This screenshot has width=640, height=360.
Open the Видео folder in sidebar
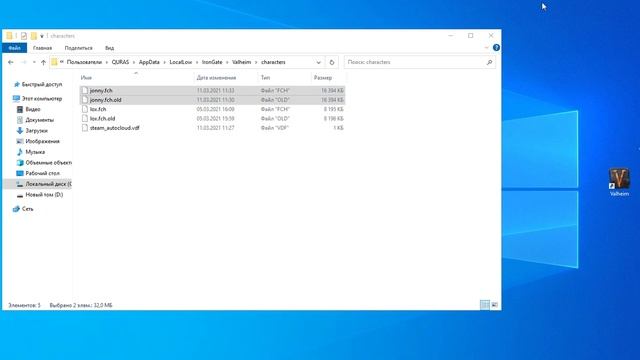pyautogui.click(x=33, y=109)
